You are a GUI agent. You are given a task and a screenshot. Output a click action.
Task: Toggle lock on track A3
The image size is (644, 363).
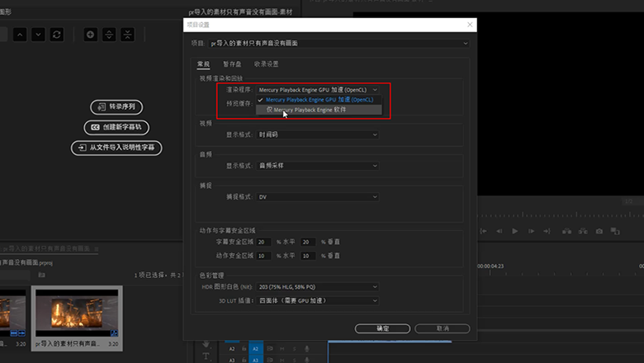(244, 360)
